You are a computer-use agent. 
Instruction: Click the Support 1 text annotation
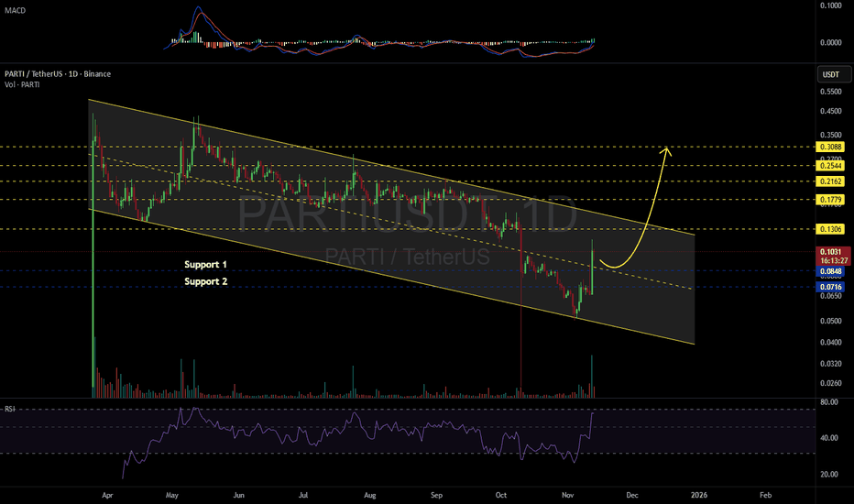point(205,265)
